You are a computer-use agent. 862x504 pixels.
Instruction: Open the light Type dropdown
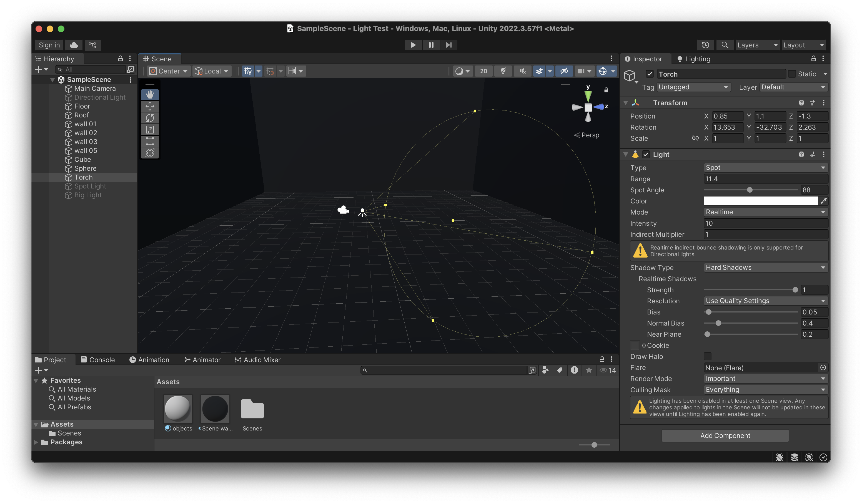pos(765,168)
